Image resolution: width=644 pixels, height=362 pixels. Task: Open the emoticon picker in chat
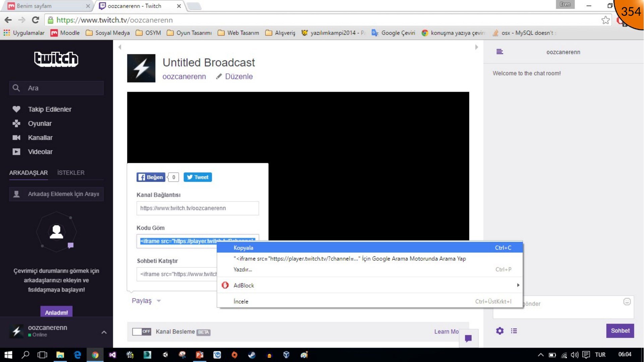coord(627,302)
